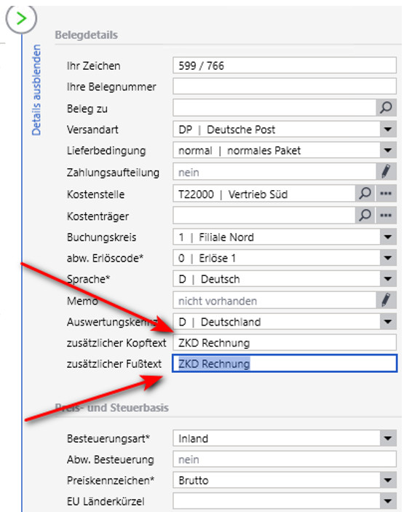420x512 pixels.
Task: Click the Kostenstelle field with T22000
Action: pyautogui.click(x=264, y=194)
